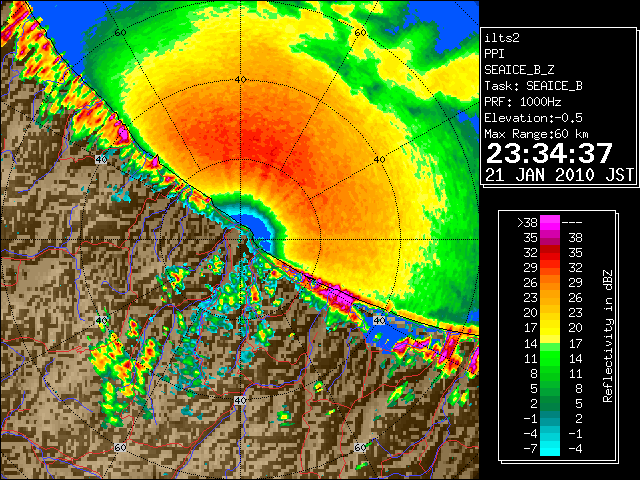Screen dimensions: 640x480
Task: Click the '60' range label in the lower-left terrain
Action: click(120, 448)
